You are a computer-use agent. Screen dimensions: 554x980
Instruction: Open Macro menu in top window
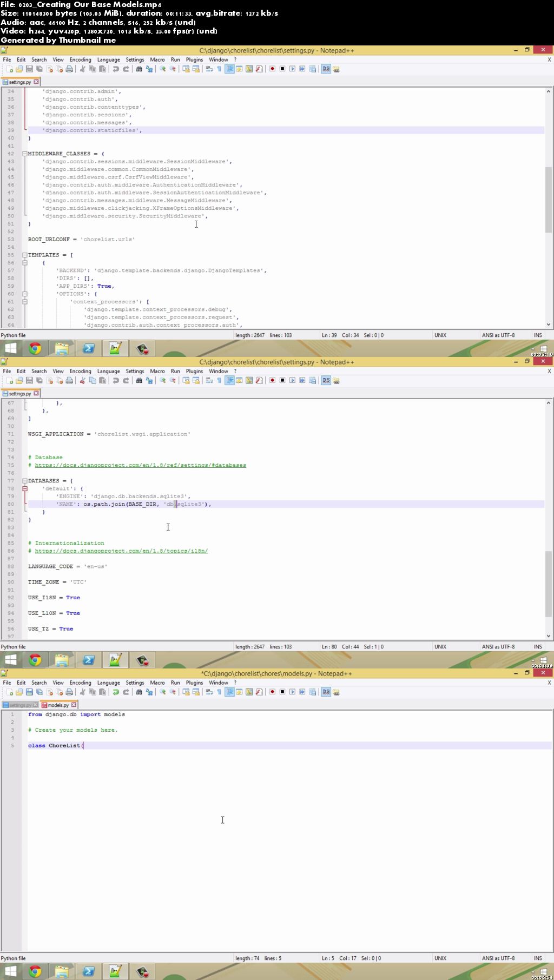157,60
